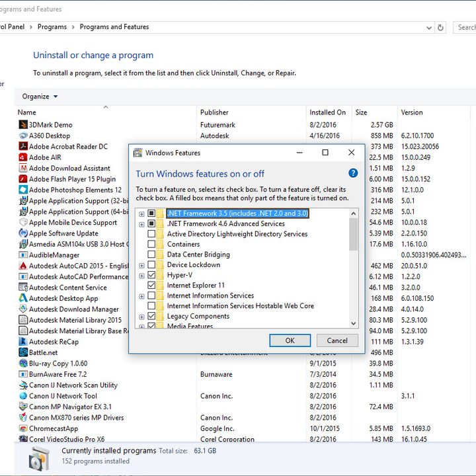
Task: Select the Battle.net icon
Action: pyautogui.click(x=23, y=352)
